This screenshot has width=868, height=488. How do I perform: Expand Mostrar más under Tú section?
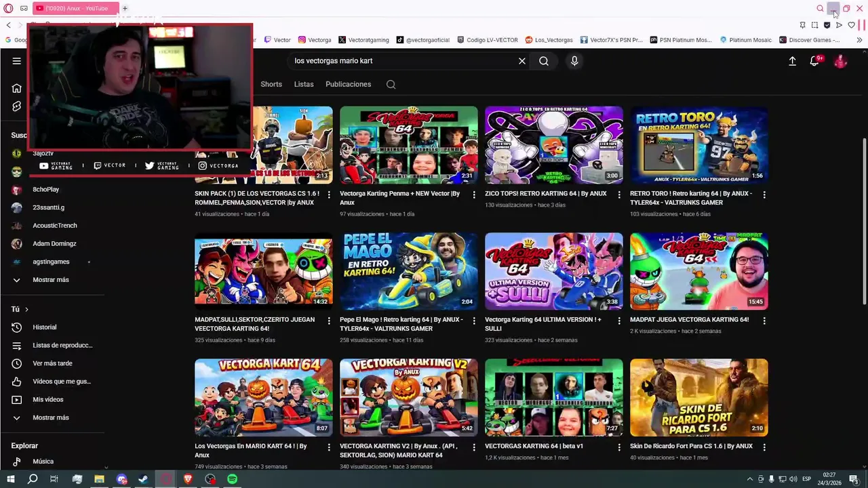pos(51,418)
